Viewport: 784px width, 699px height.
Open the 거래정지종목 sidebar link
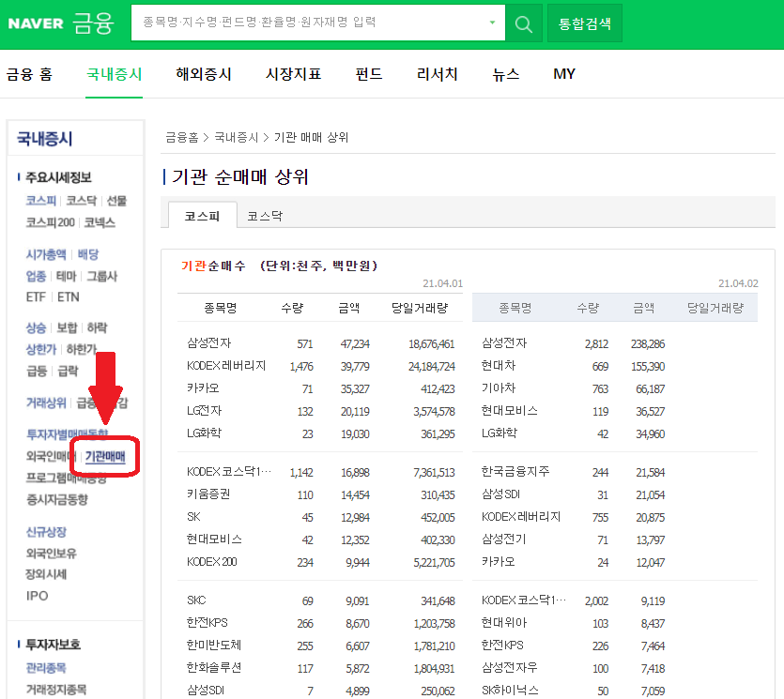[56, 690]
